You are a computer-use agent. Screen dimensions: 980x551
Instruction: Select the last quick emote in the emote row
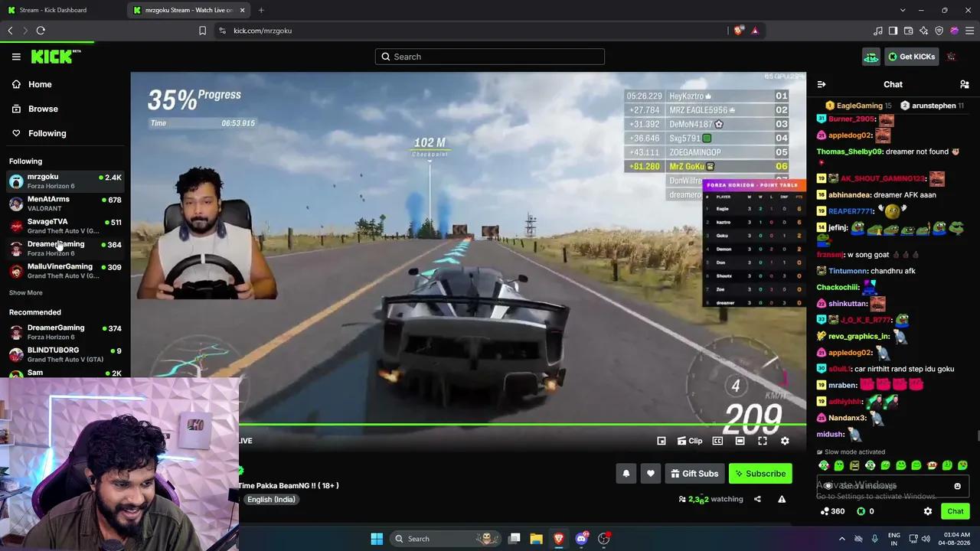pos(962,465)
